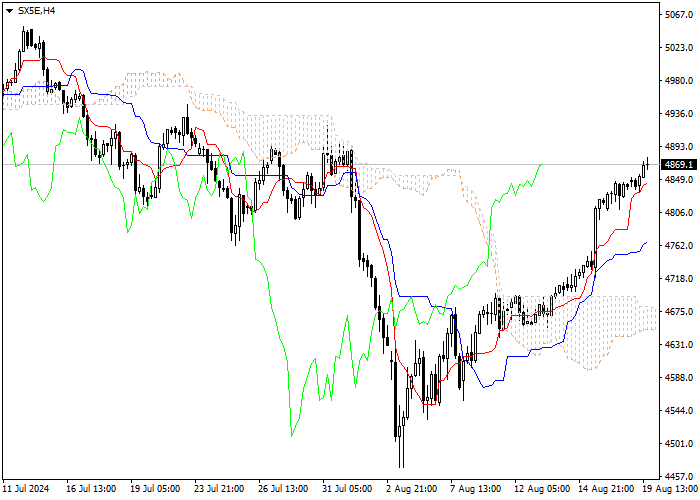Click the 19 Jul 05:00 time label

[x=155, y=489]
